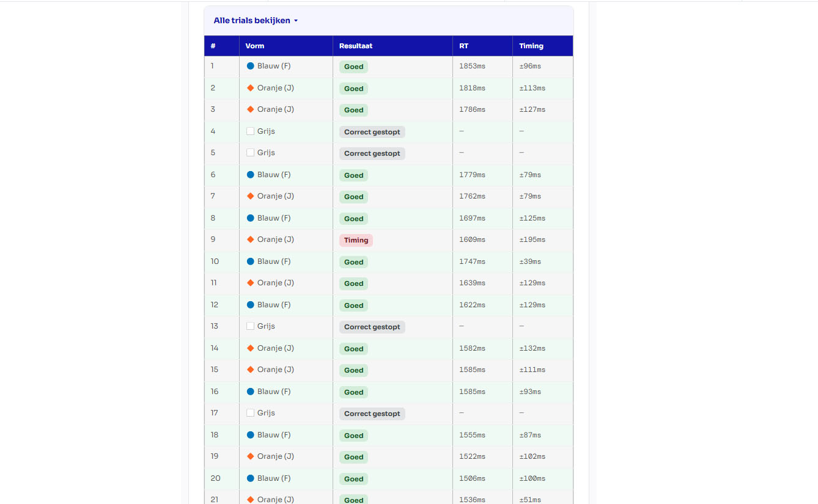Select the orange diamond icon in trial 9
This screenshot has width=818, height=504.
tap(250, 239)
